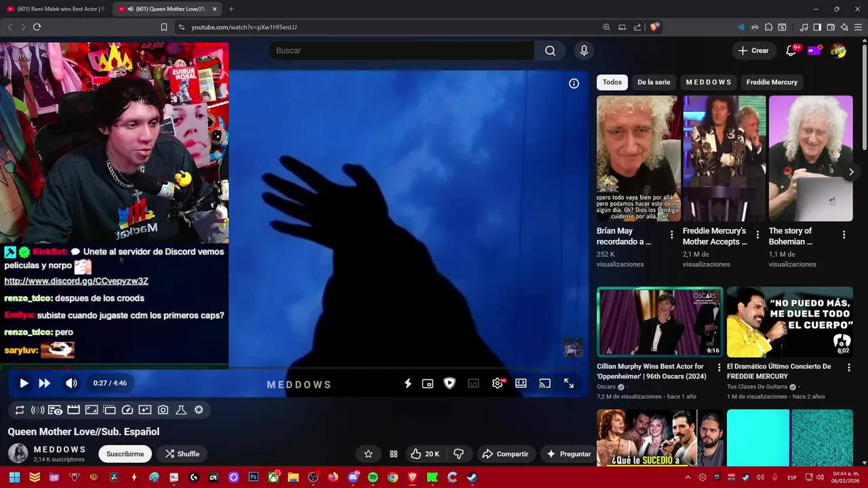Click the Crear button

click(753, 51)
